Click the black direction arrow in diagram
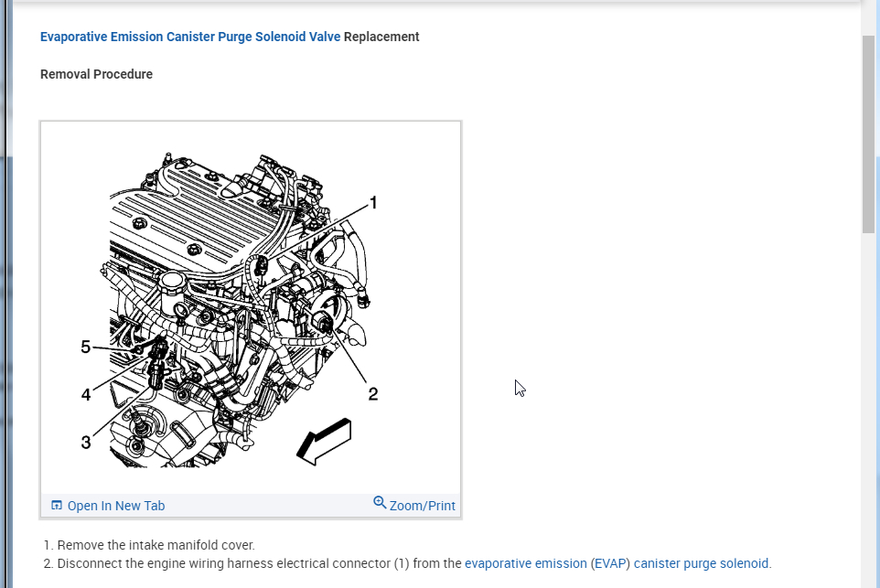The image size is (880, 588). click(325, 442)
